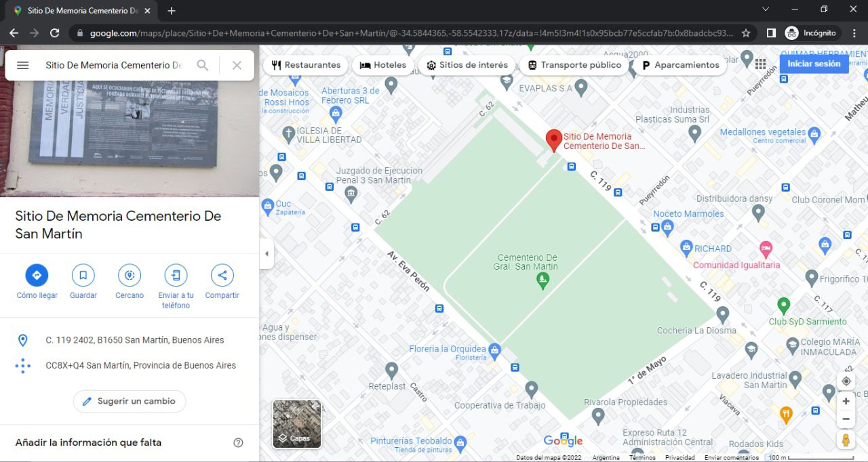Zoom in the map with plus
The width and height of the screenshot is (868, 462).
pos(846,401)
